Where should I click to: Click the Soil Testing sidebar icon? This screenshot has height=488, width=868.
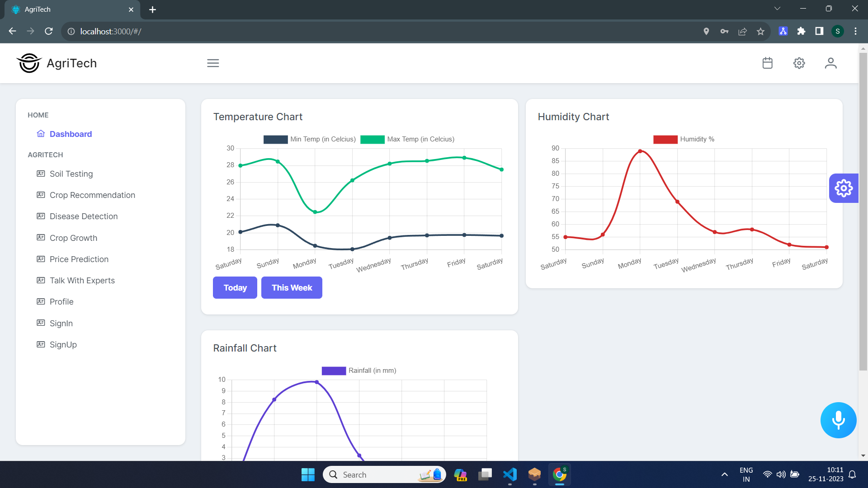click(x=41, y=174)
